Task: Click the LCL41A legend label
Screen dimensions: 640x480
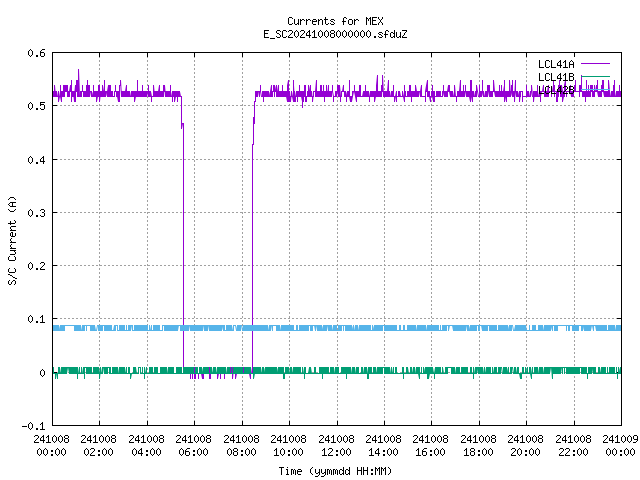Action: pos(556,64)
